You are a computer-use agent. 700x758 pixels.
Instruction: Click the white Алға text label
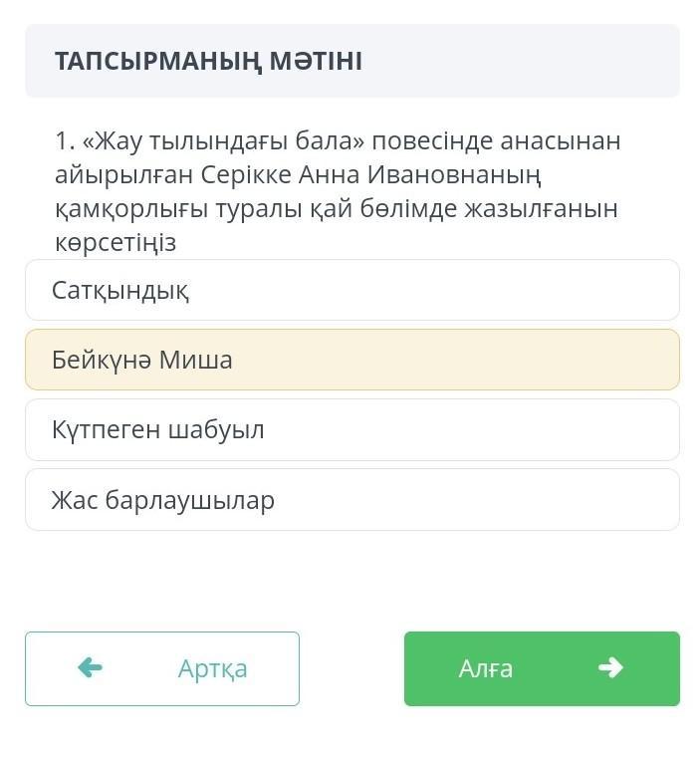point(485,669)
